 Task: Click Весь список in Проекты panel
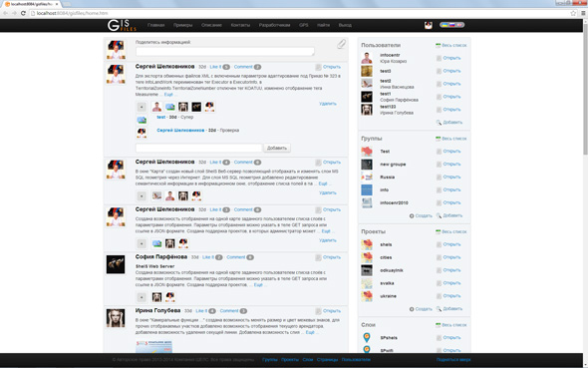[454, 231]
